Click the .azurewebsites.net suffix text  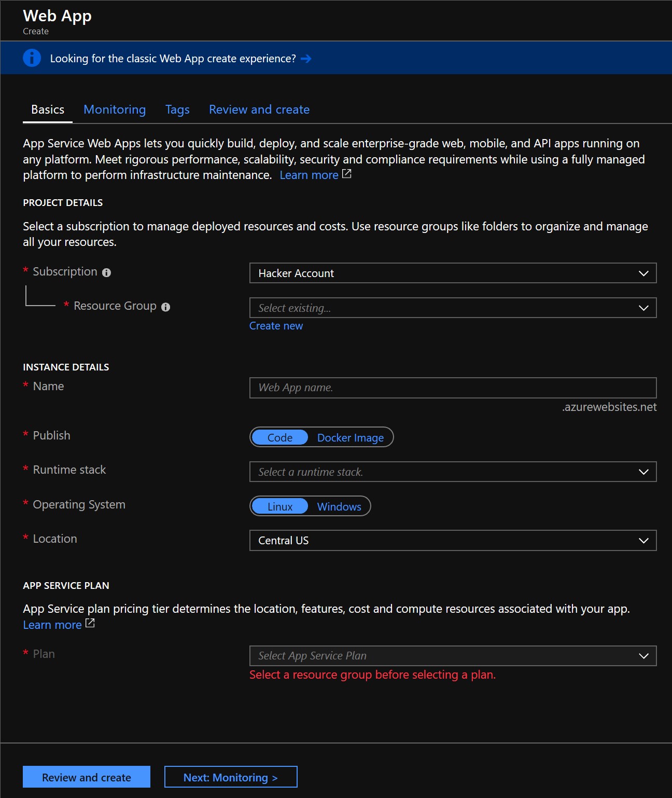[x=609, y=407]
